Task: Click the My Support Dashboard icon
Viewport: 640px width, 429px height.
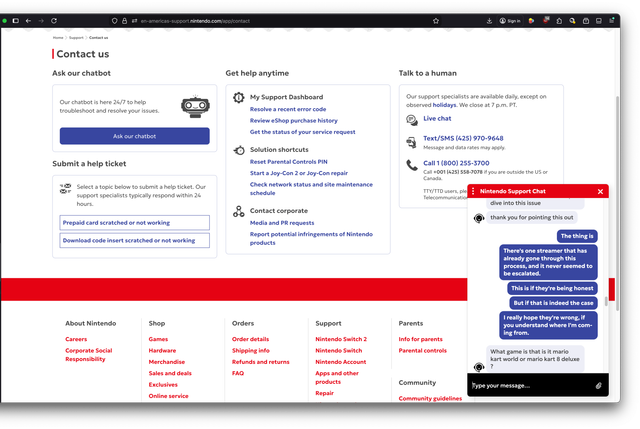Action: pos(239,98)
